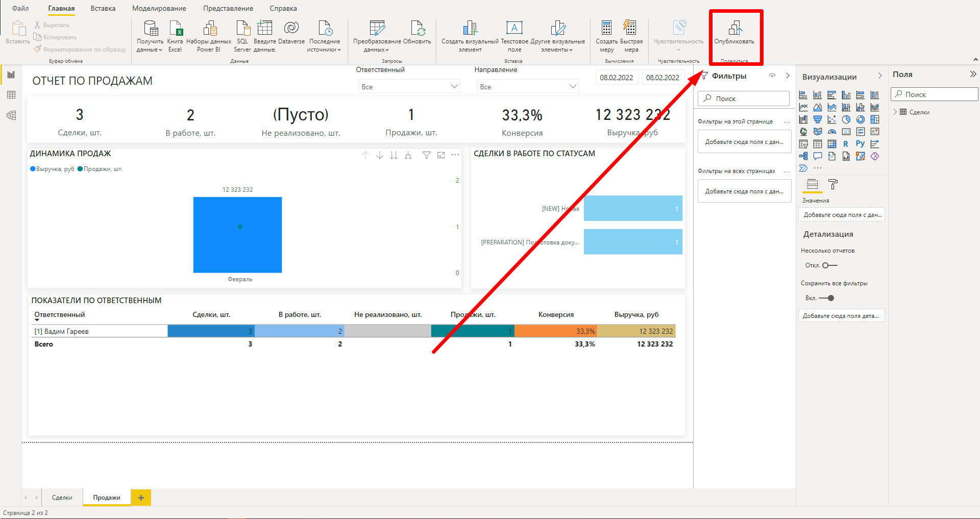
Task: Switch to the Сделки page tab
Action: click(x=62, y=498)
